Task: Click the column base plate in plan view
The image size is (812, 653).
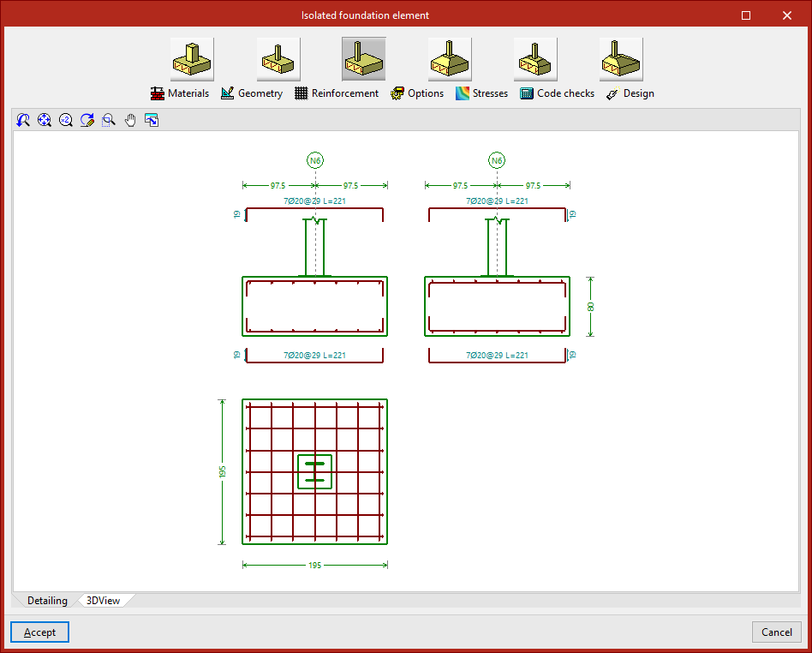Action: 315,471
